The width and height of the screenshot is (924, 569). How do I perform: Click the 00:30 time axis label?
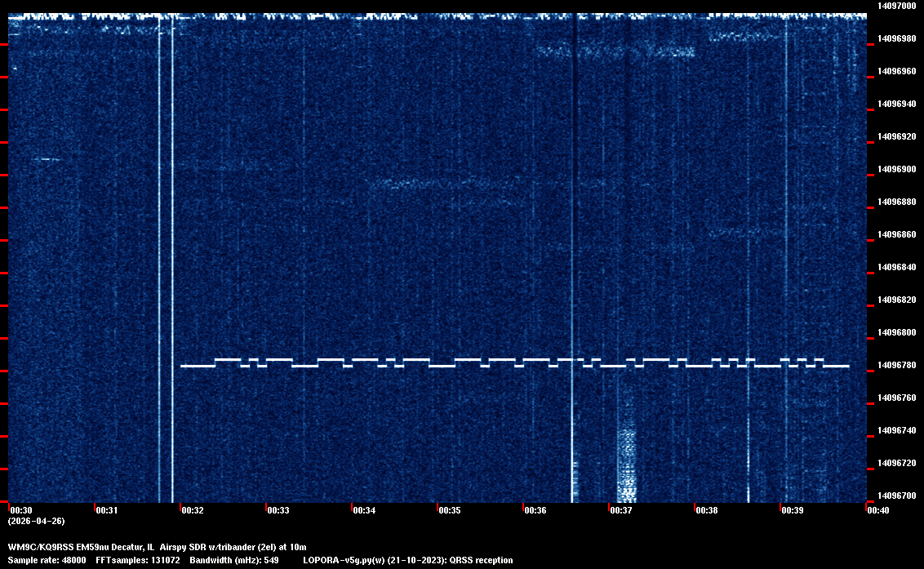pyautogui.click(x=21, y=510)
